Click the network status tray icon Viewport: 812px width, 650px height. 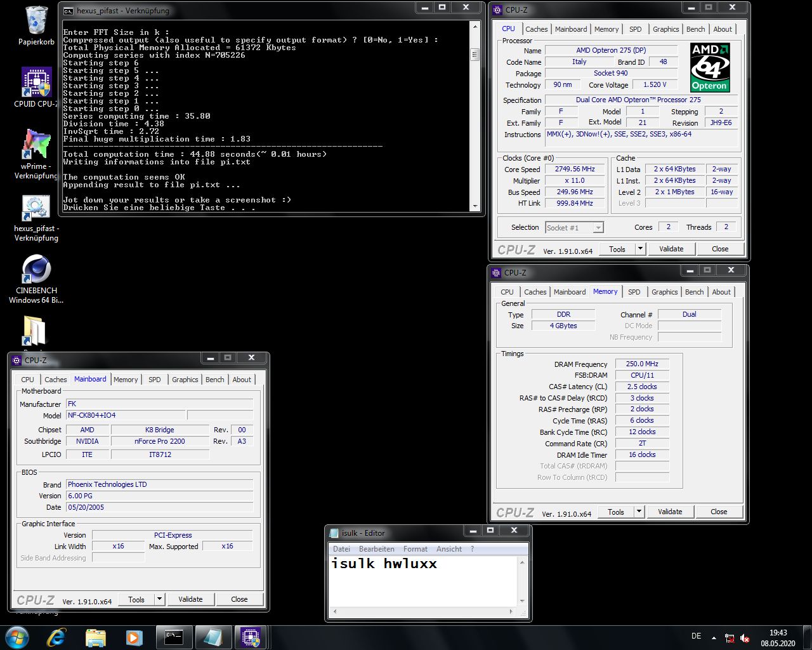point(730,639)
